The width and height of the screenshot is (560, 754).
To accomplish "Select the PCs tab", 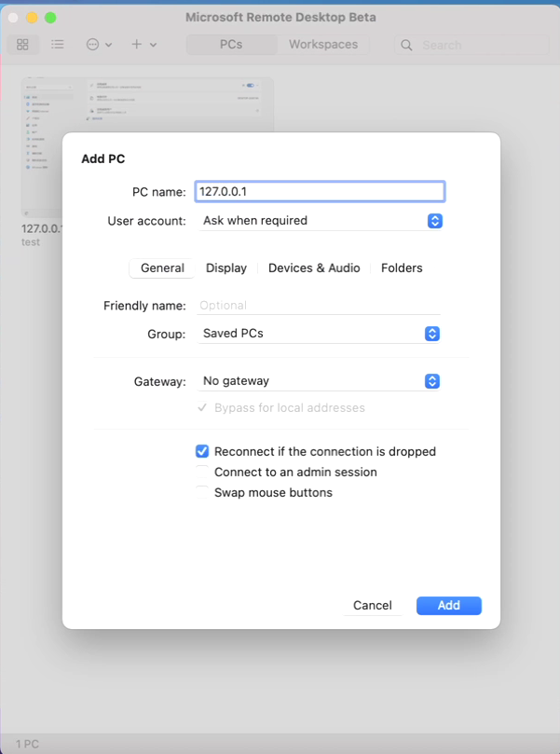I will [x=231, y=45].
